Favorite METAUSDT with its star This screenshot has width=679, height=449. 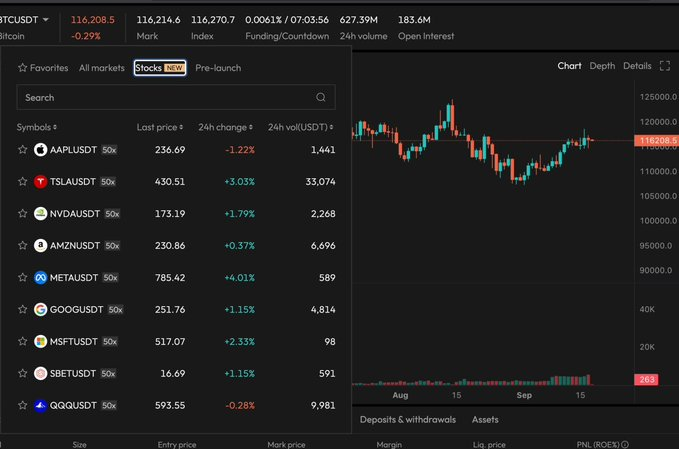click(23, 278)
